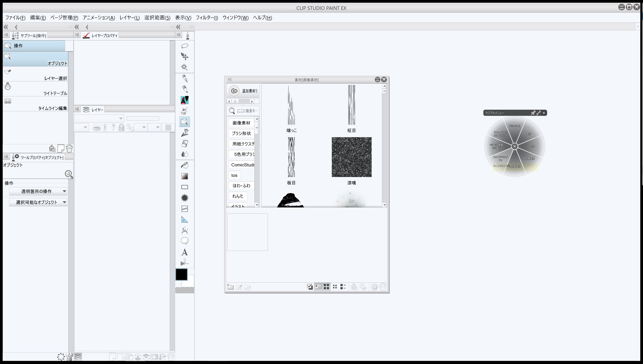Choose the Lasso selection tool
The width and height of the screenshot is (643, 364).
point(184,46)
